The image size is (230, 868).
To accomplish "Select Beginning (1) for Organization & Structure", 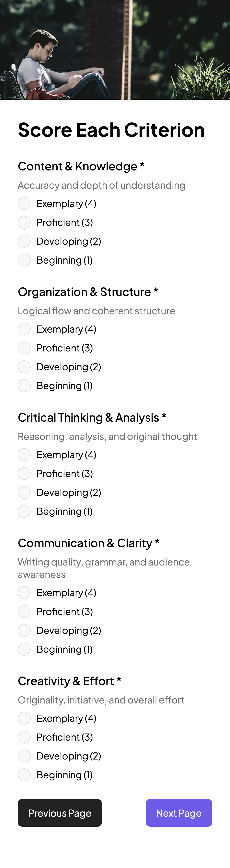I will (x=24, y=386).
